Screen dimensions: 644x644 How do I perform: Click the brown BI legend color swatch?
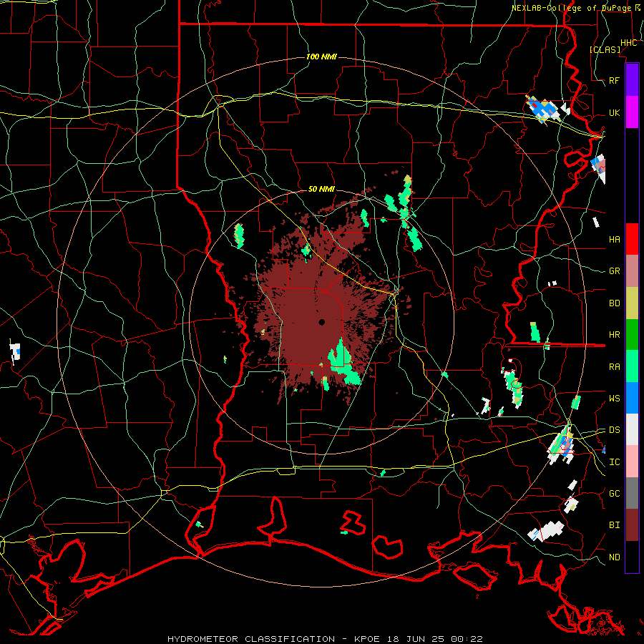(x=632, y=525)
